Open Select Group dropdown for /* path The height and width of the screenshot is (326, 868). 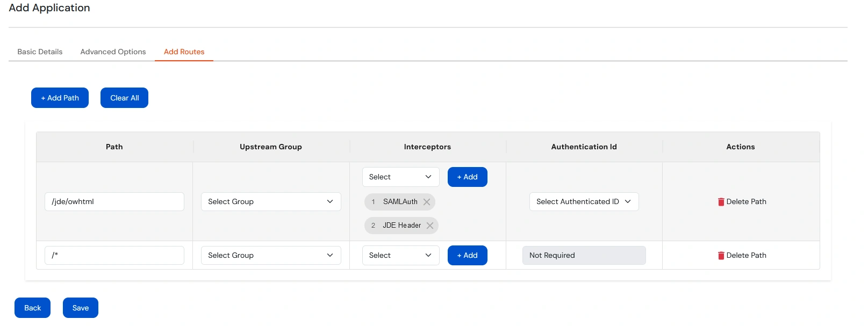tap(271, 256)
